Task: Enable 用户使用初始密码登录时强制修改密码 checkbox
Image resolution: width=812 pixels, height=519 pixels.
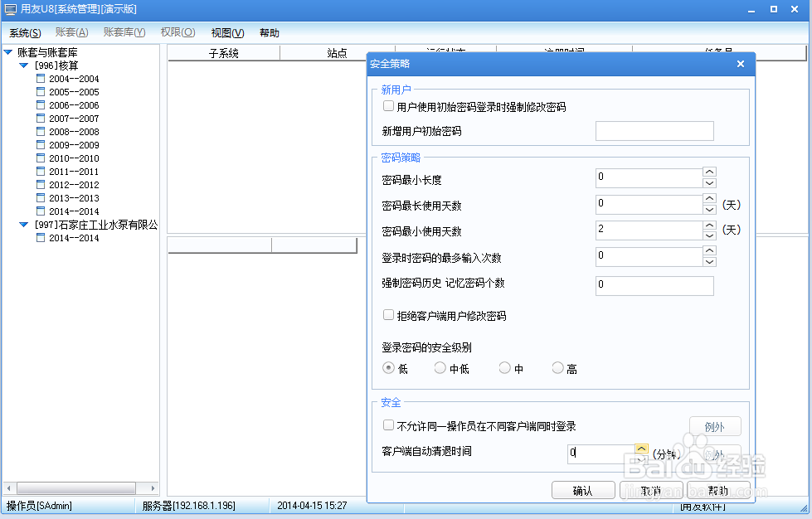Action: [388, 106]
